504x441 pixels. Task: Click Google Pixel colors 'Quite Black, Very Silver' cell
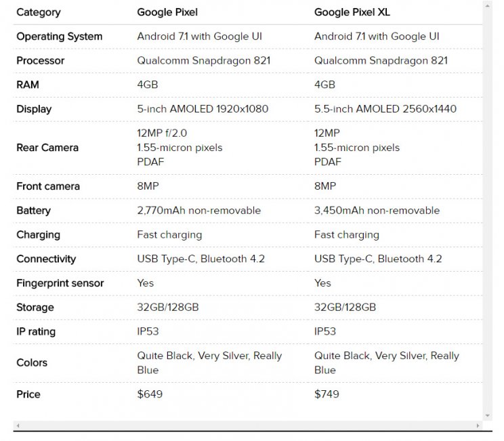pyautogui.click(x=209, y=362)
